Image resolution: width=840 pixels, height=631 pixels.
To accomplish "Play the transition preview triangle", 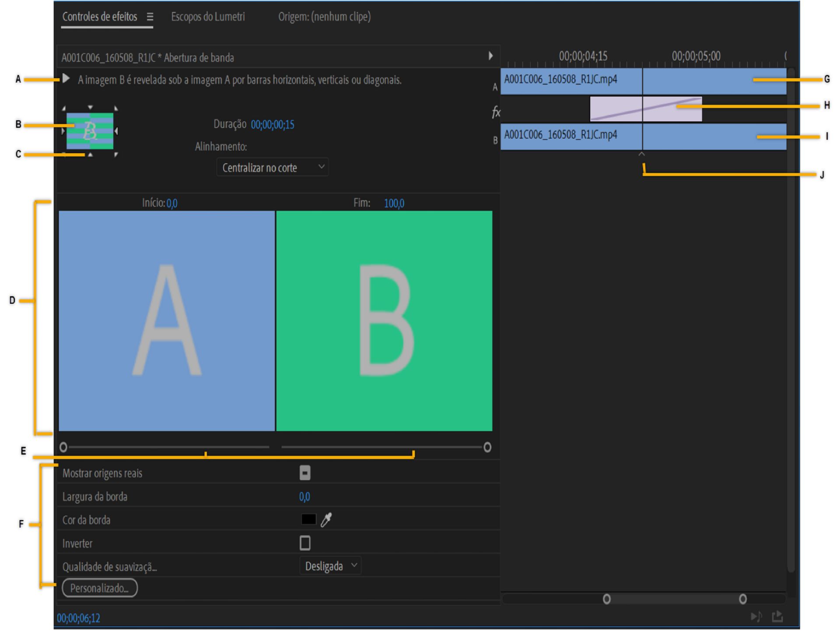I will [66, 79].
